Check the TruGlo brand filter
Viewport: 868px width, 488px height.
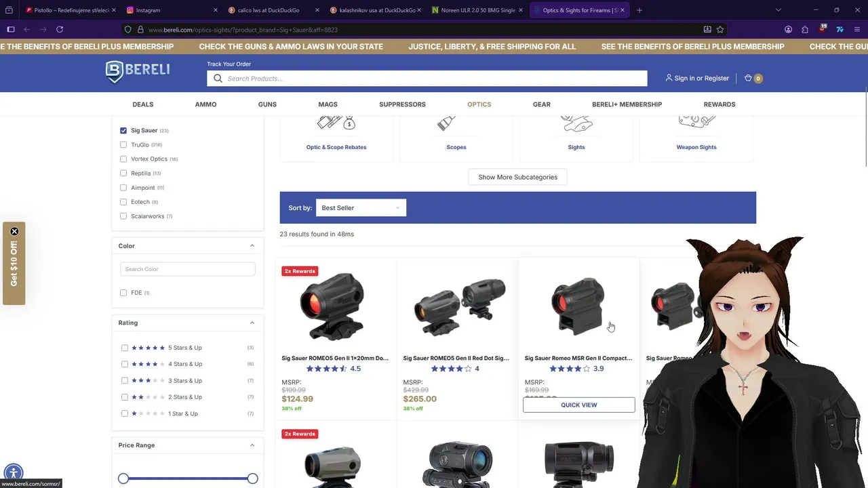point(123,144)
